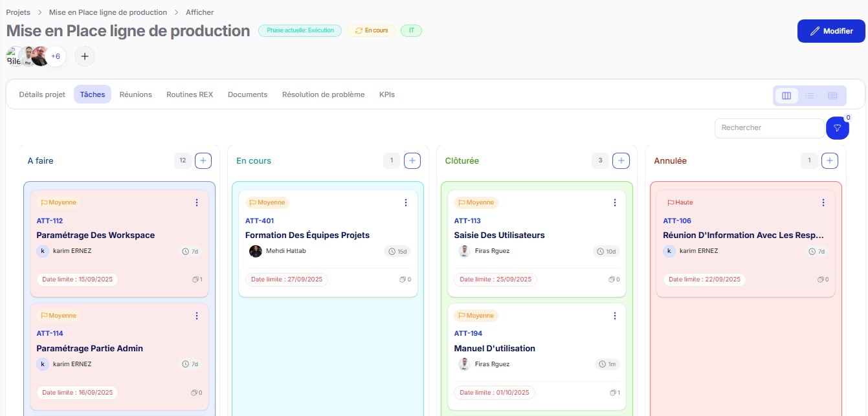Screen dimensions: 868x416
Task: Go to Projets breadcrumb link
Action: [18, 12]
